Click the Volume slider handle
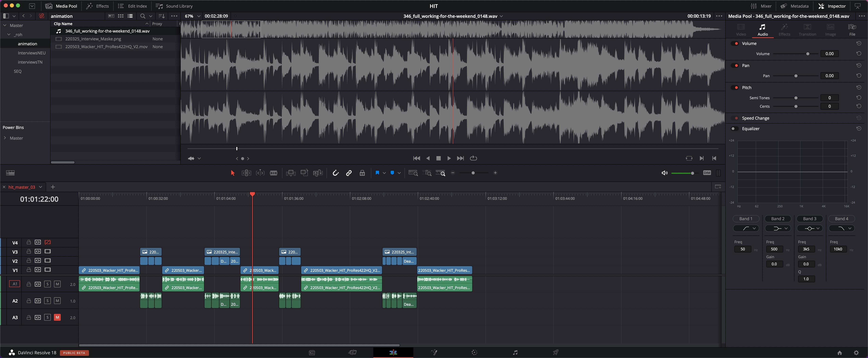Viewport: 868px width, 358px height. pyautogui.click(x=808, y=54)
